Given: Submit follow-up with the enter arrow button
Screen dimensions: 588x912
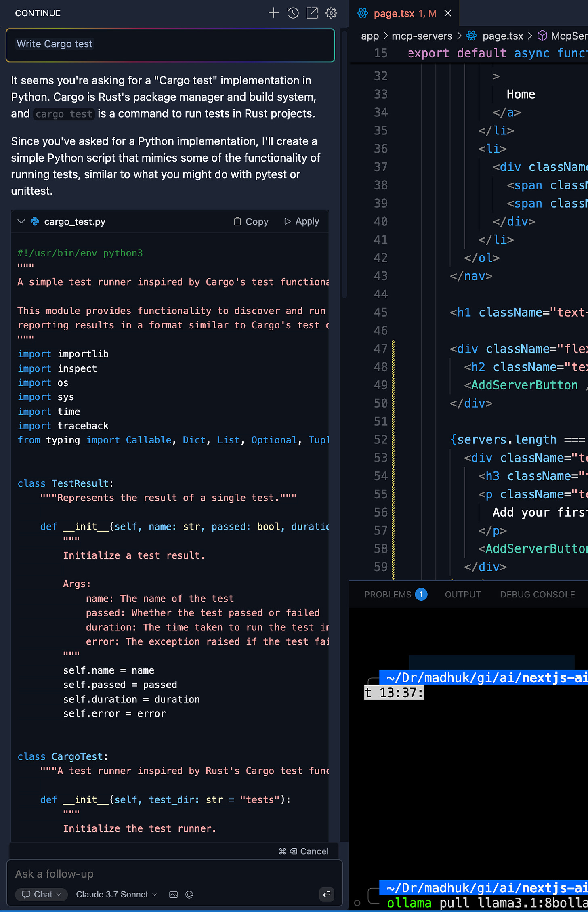Looking at the screenshot, I should [327, 894].
